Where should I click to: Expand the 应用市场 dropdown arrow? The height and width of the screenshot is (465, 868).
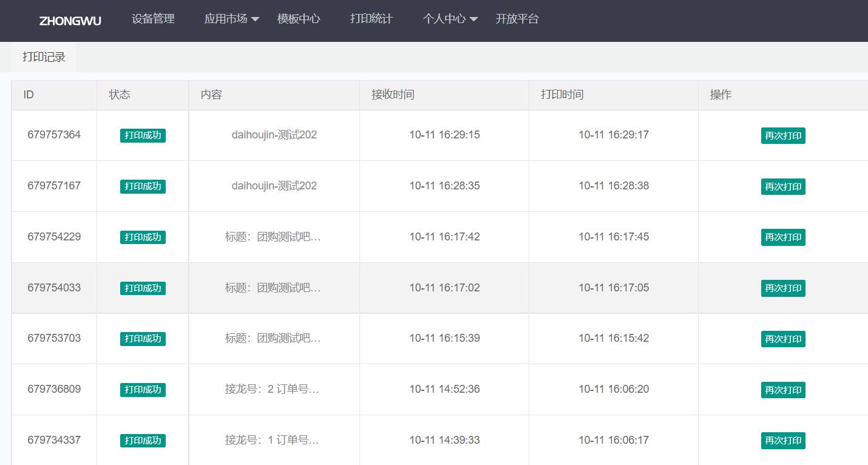[x=256, y=19]
